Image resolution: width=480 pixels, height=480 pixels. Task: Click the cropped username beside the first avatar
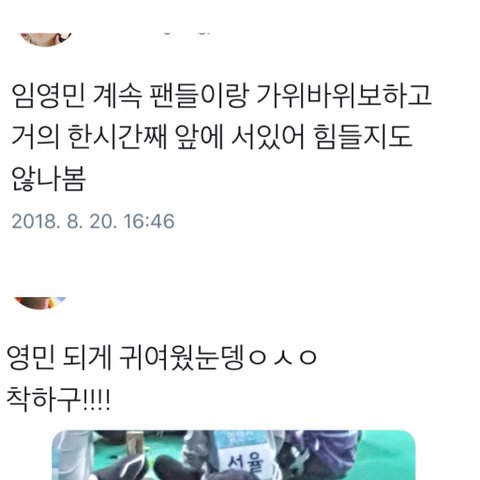point(188,33)
